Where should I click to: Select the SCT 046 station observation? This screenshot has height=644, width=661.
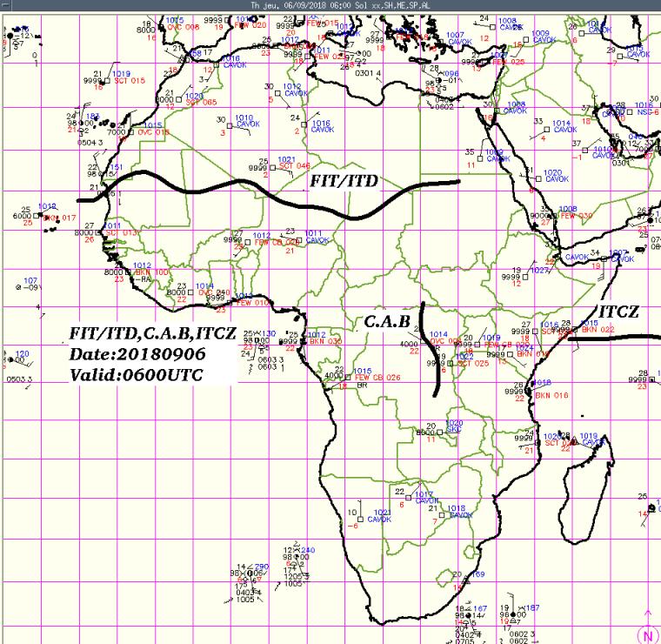pos(295,165)
